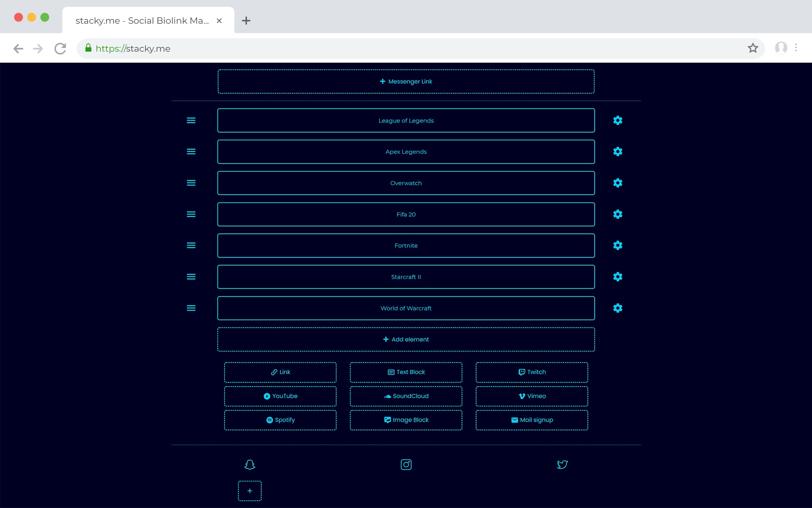Add a Messenger Link
The width and height of the screenshot is (812, 508).
406,81
